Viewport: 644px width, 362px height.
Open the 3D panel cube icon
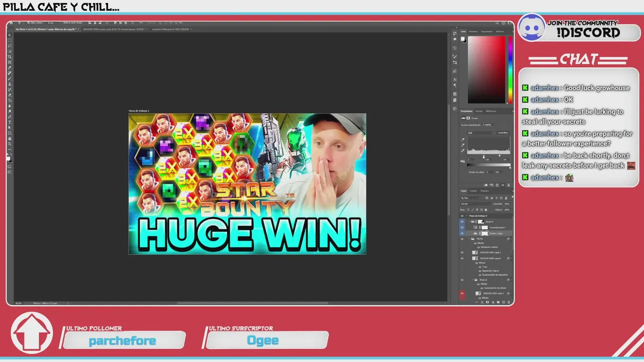point(455,109)
